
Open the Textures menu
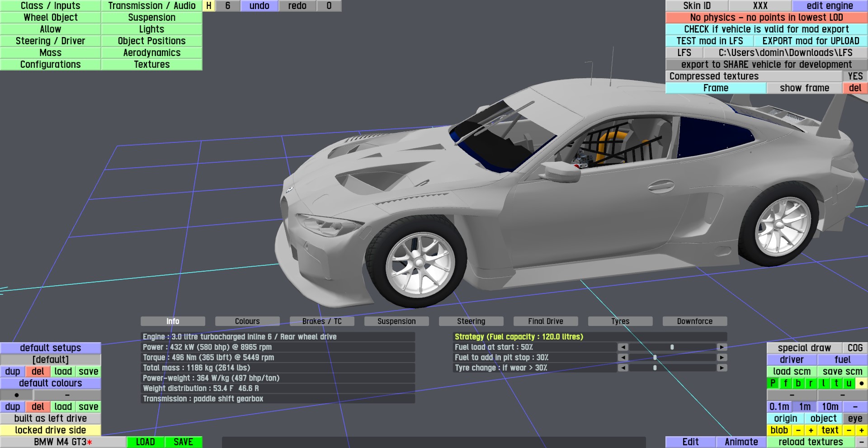tap(152, 65)
